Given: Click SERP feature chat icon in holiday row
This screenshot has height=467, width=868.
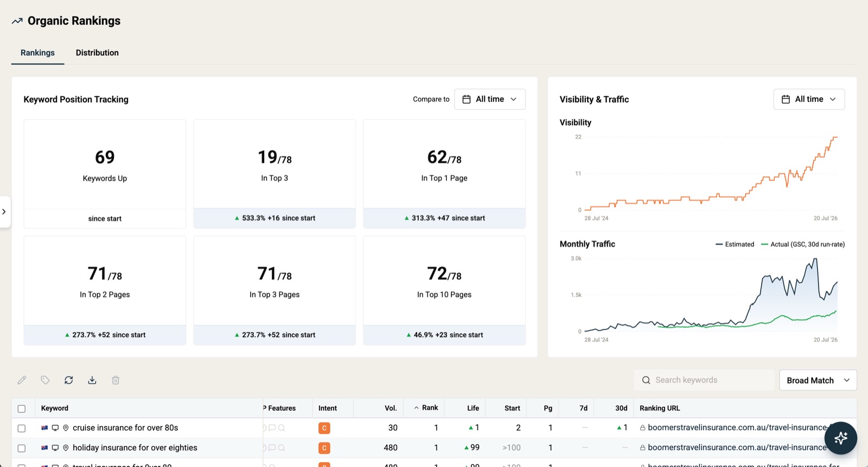Looking at the screenshot, I should [272, 448].
